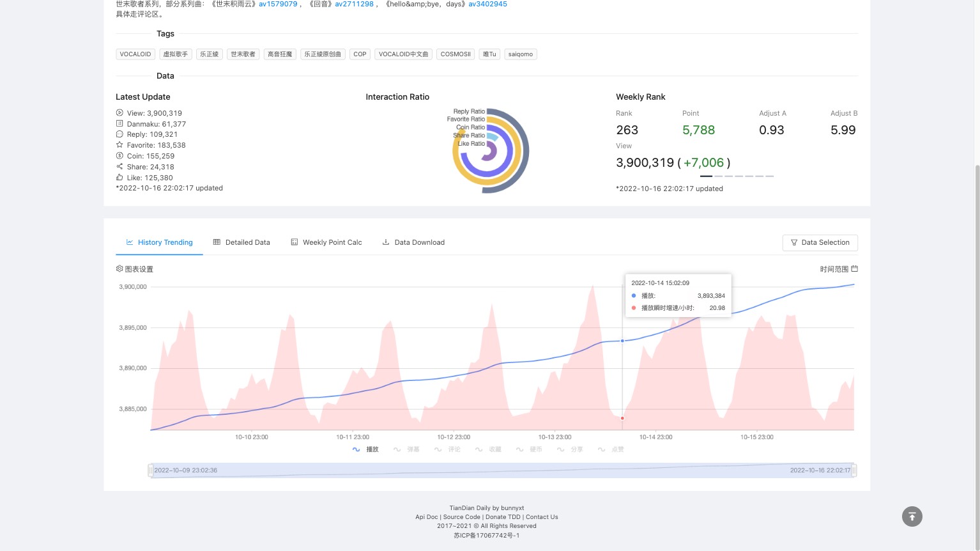The width and height of the screenshot is (980, 551).
Task: Open the av3402945 video link
Action: click(488, 4)
